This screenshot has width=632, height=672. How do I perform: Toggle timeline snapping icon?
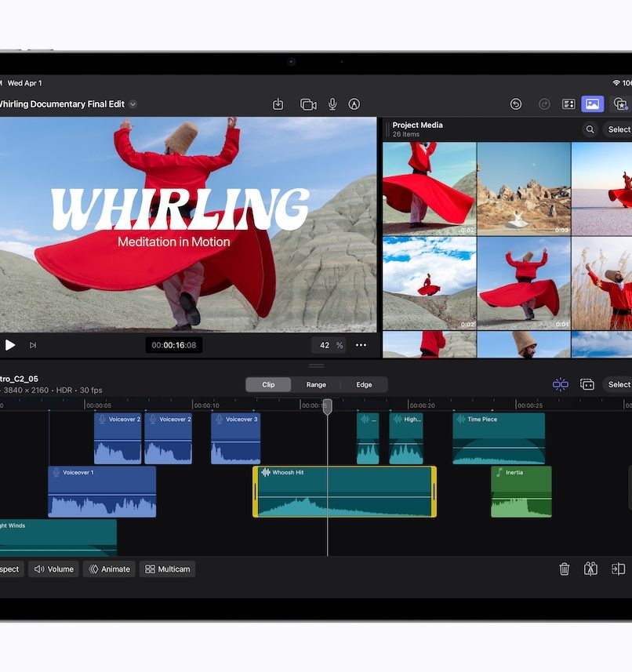[560, 384]
